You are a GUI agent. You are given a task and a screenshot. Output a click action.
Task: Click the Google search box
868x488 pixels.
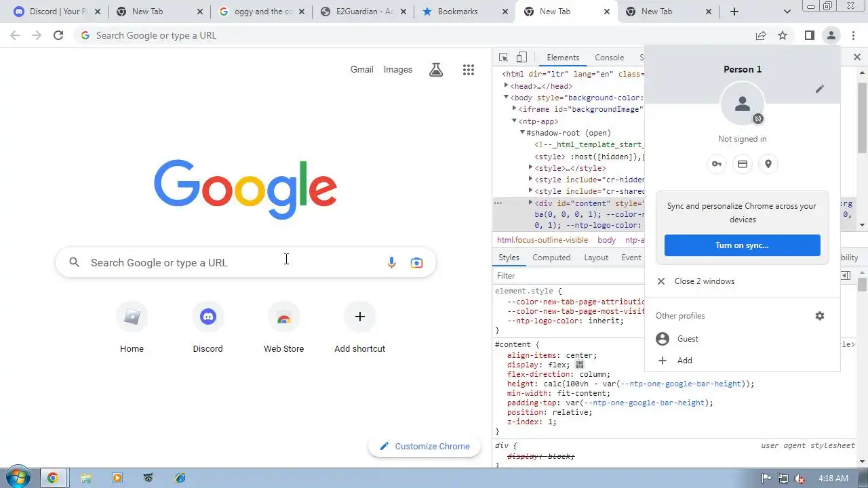pyautogui.click(x=245, y=262)
